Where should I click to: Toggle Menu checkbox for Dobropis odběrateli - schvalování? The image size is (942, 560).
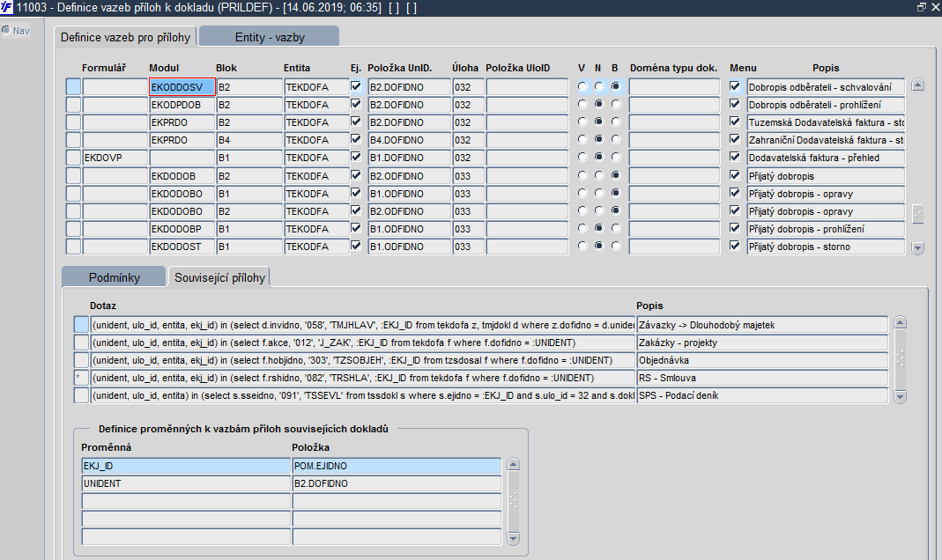point(735,86)
